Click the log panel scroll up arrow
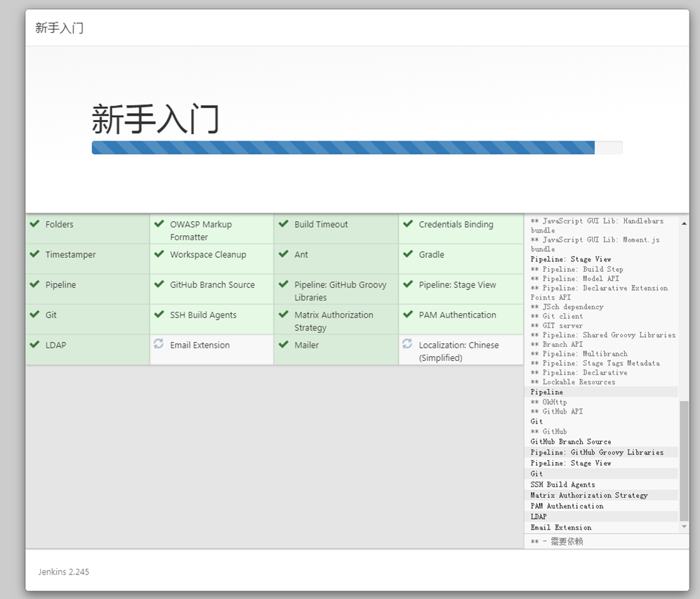 click(x=684, y=223)
